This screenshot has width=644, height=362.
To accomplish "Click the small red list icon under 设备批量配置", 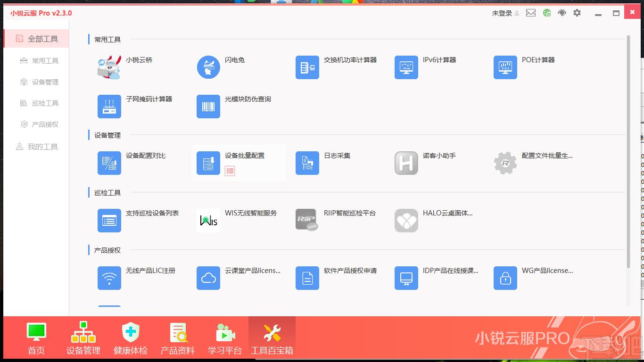I will coord(230,171).
